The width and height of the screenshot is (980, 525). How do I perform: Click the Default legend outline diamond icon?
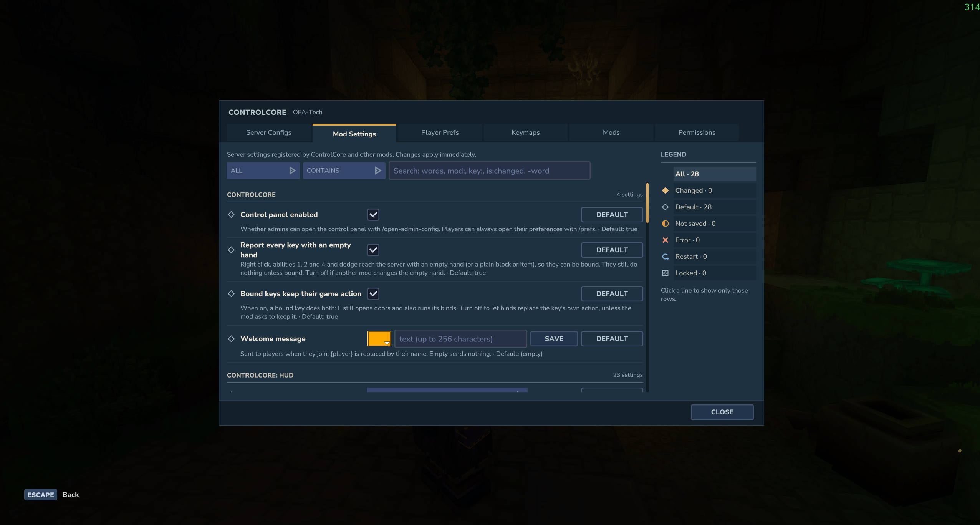665,207
